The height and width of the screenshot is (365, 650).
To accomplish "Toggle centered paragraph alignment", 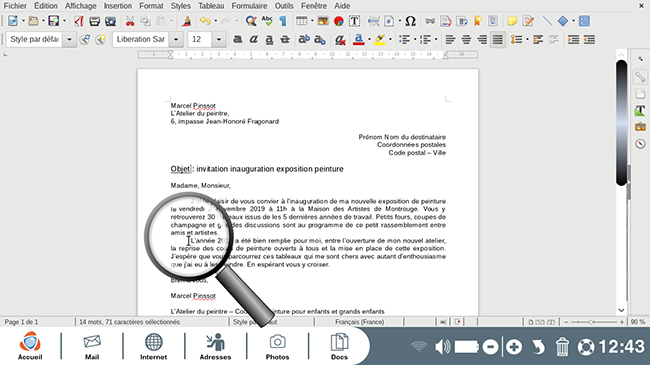I will coord(466,39).
